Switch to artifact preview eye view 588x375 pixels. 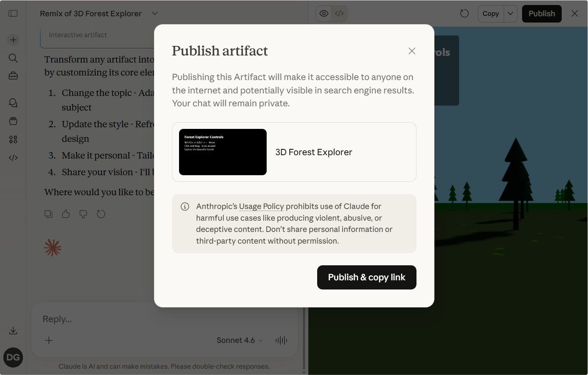point(324,14)
